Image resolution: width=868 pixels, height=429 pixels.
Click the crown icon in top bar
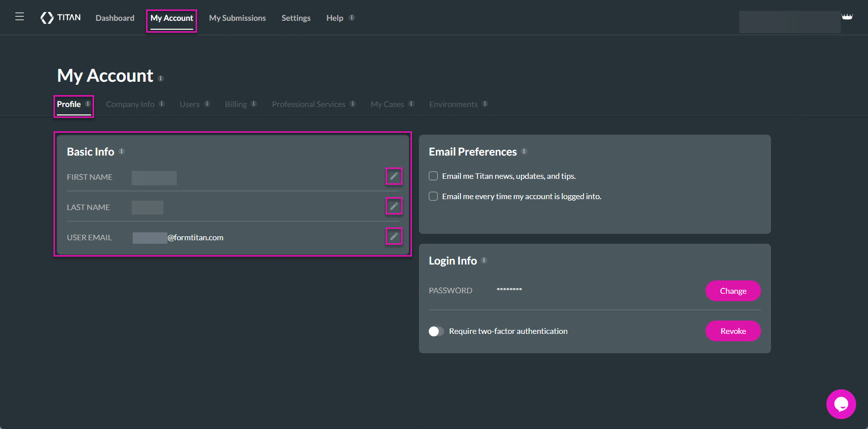847,17
